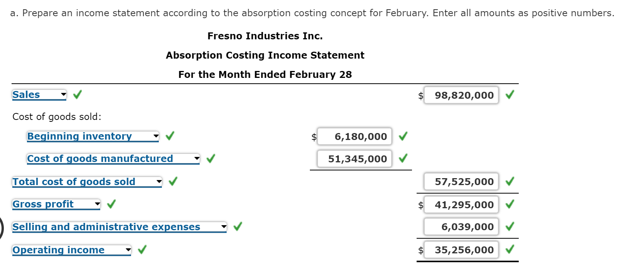
Task: Click the green checkmark beside Sales
Action: (77, 94)
